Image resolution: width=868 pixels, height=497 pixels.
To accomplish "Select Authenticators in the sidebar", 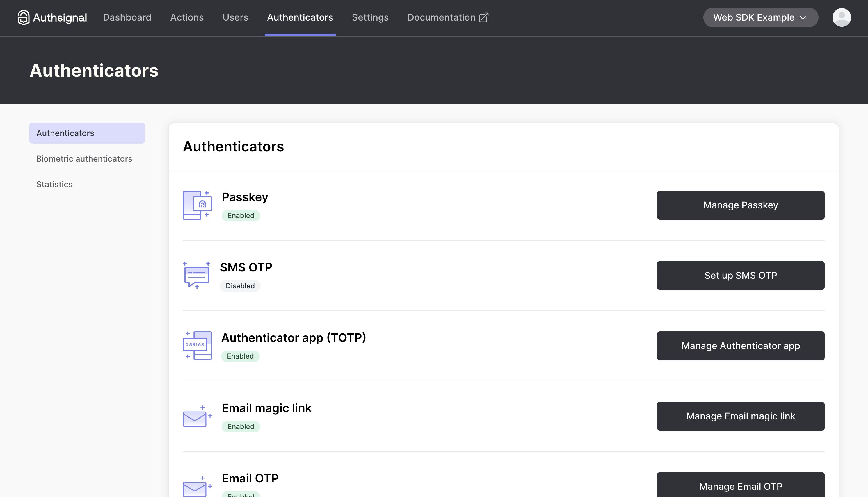I will 87,133.
